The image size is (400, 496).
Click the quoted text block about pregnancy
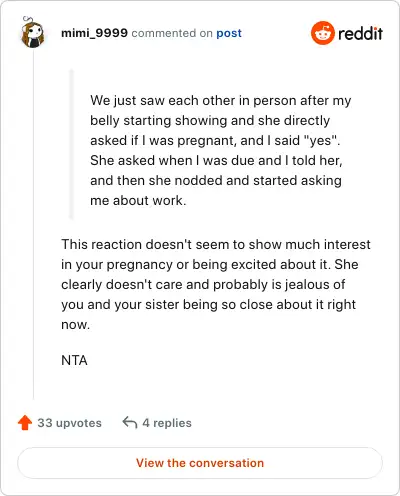click(x=220, y=150)
